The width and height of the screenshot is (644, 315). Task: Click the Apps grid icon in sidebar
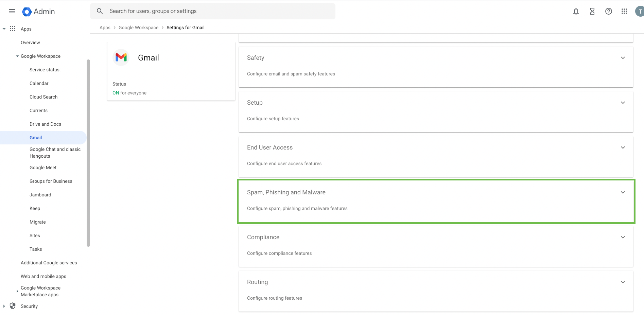tap(13, 29)
